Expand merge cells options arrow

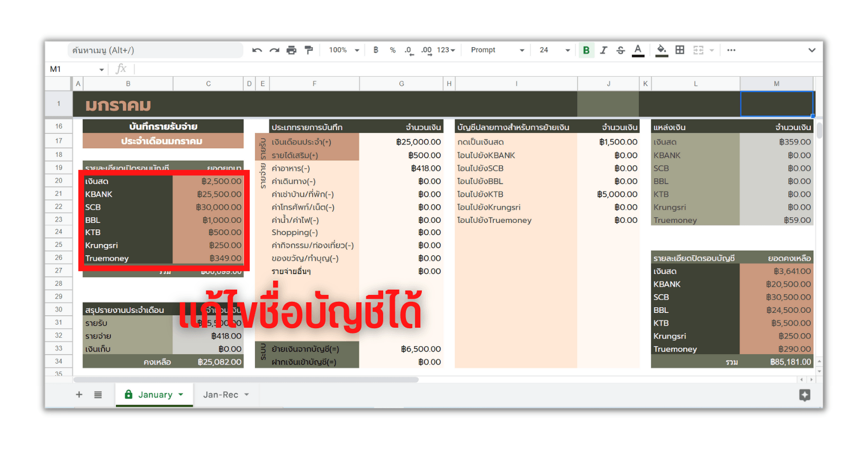712,50
